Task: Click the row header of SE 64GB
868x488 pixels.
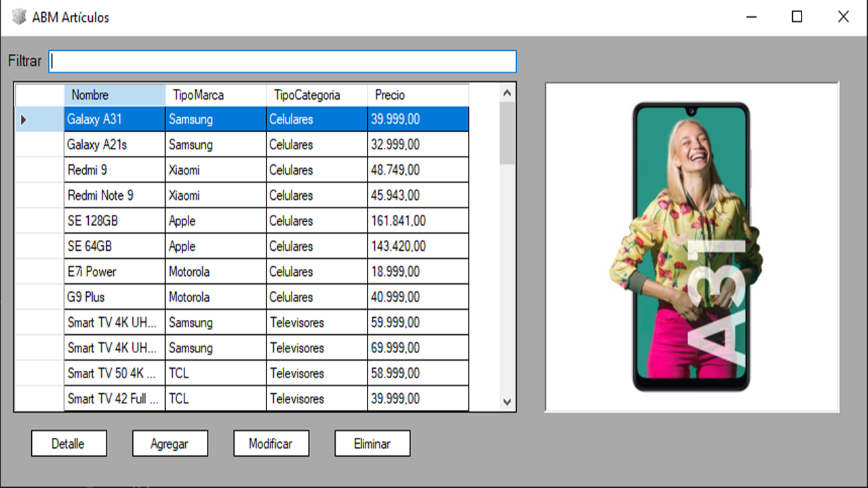Action: [x=40, y=246]
